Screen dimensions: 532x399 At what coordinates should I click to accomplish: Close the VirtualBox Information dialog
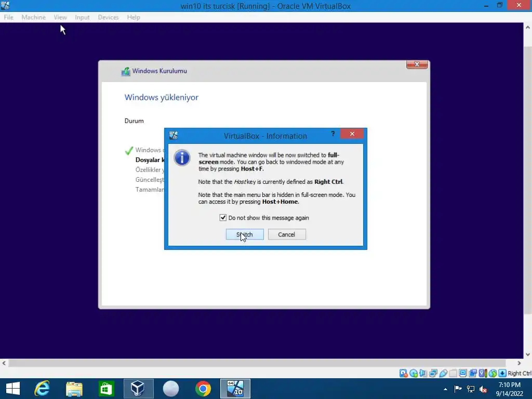(352, 134)
